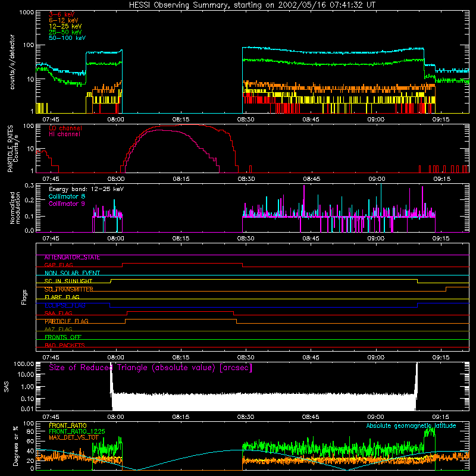Click the "Degrees or %" axis label

tap(15, 446)
